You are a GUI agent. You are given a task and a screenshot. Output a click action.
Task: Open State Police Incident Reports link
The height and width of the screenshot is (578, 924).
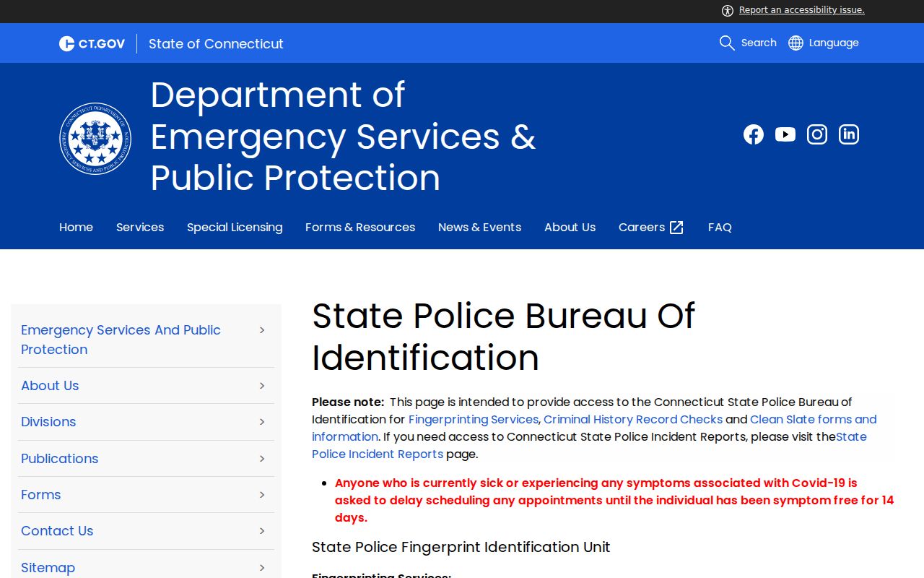coord(378,454)
